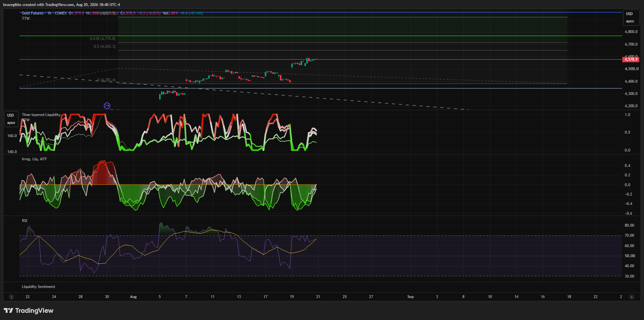Click the 4,400.0 price scale label

pos(631,81)
